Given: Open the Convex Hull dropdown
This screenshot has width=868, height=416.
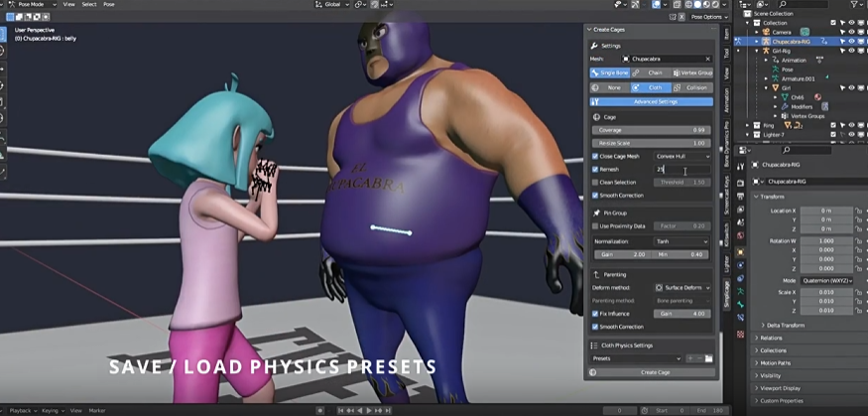Looking at the screenshot, I should pos(682,156).
